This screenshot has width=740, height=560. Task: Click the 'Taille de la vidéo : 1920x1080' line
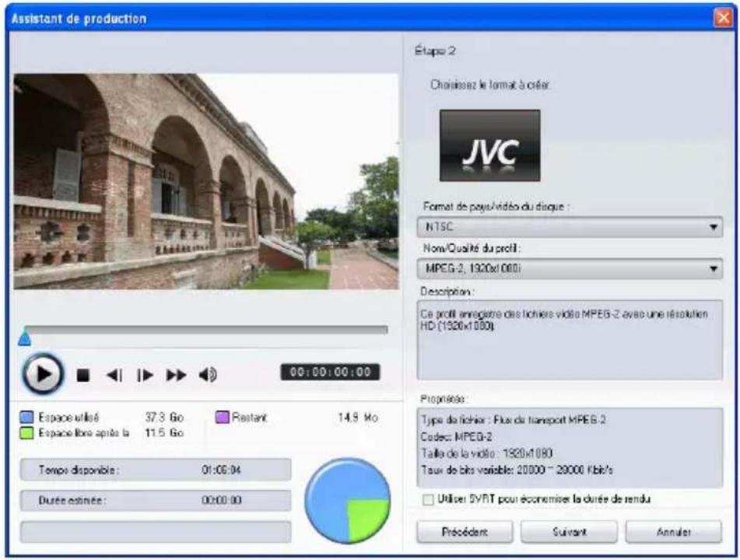pyautogui.click(x=486, y=453)
